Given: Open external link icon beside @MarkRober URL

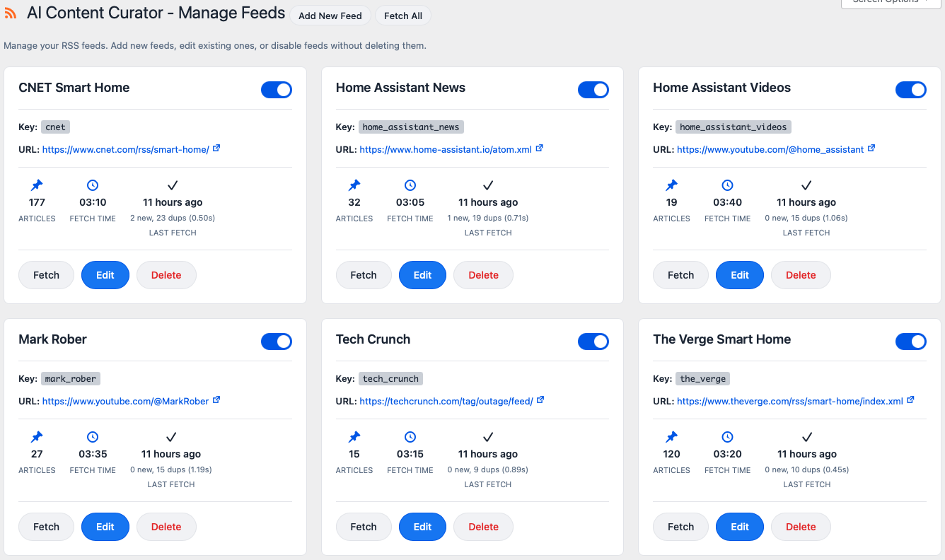Looking at the screenshot, I should pyautogui.click(x=216, y=400).
